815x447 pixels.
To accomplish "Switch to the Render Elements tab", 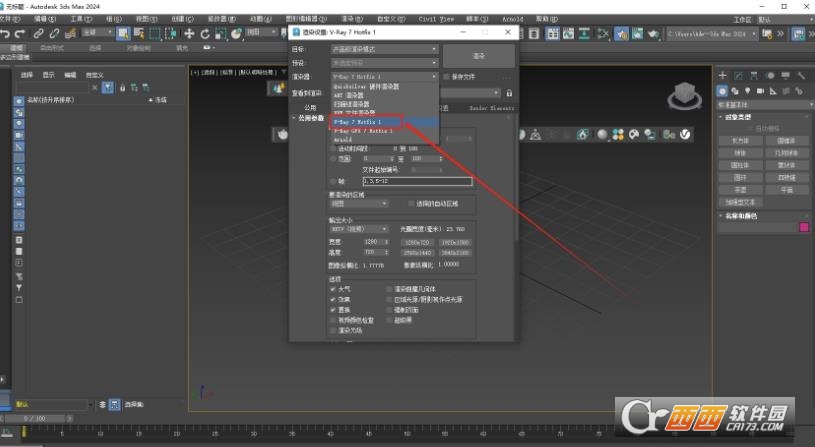I will 491,108.
